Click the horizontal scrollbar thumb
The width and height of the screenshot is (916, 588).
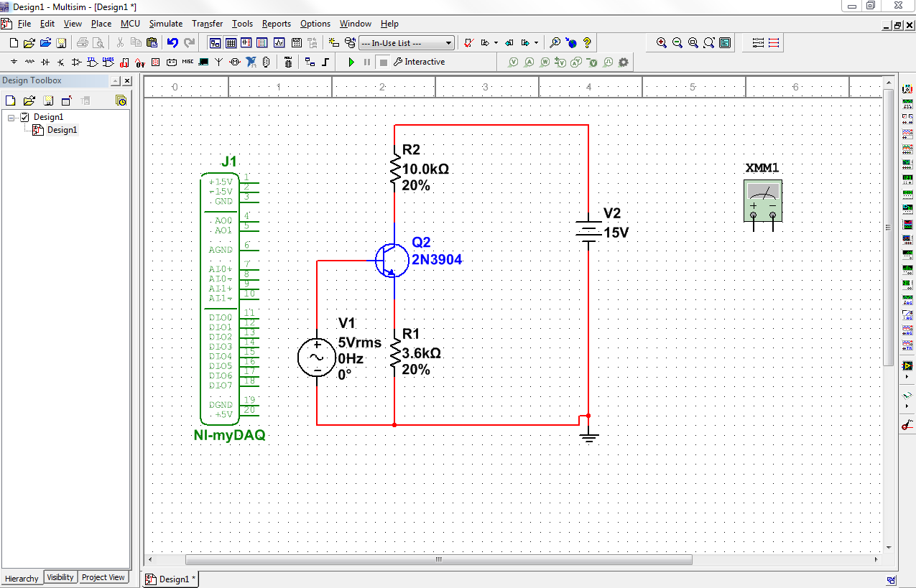click(x=438, y=559)
